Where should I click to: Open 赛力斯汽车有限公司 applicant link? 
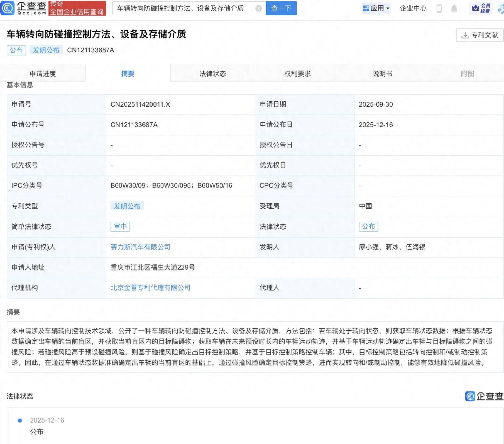point(140,247)
